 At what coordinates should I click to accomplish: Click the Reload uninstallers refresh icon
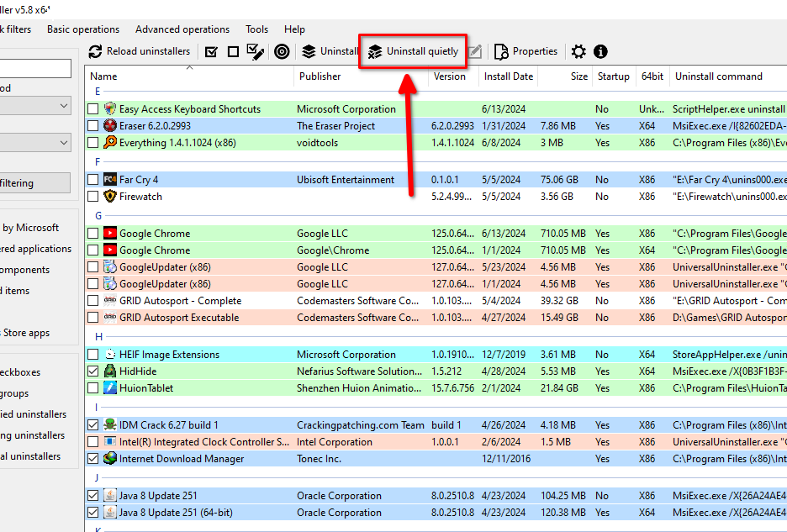(x=95, y=51)
